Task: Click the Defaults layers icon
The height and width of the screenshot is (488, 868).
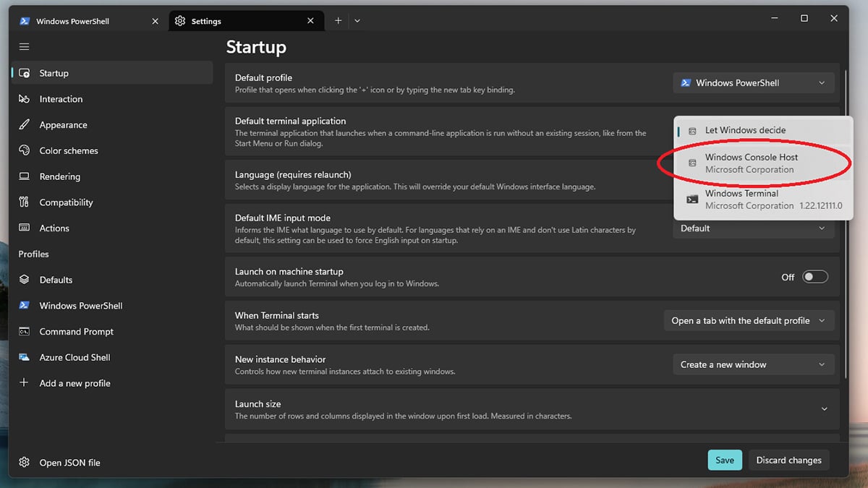Action: [25, 280]
